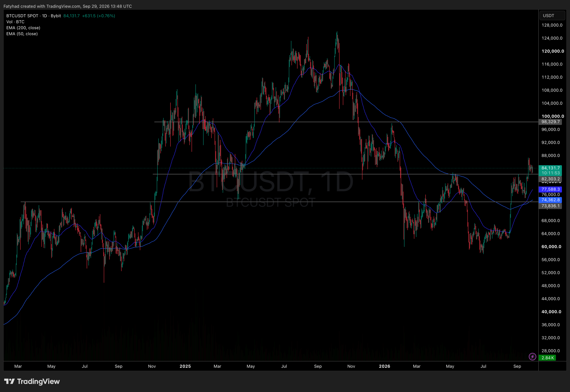Click the 98,329.7 horizontal line price tag

[550, 122]
